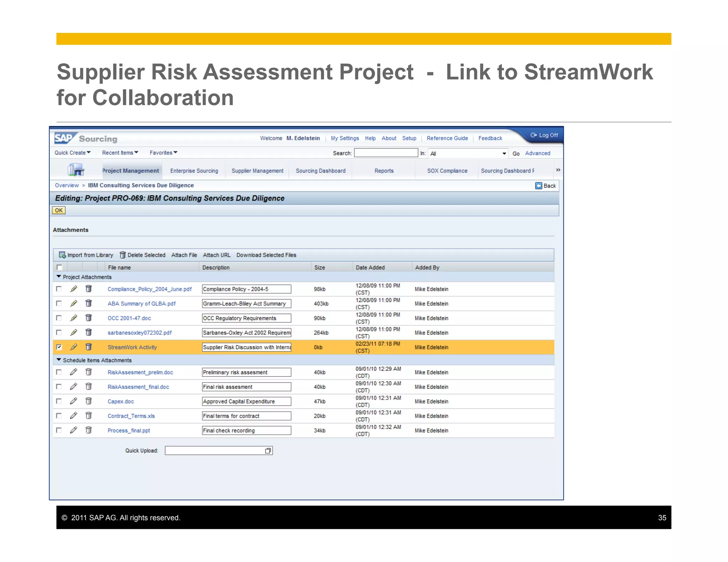The height and width of the screenshot is (562, 728).
Task: Collapse the Project Attachments group
Action: (x=59, y=277)
